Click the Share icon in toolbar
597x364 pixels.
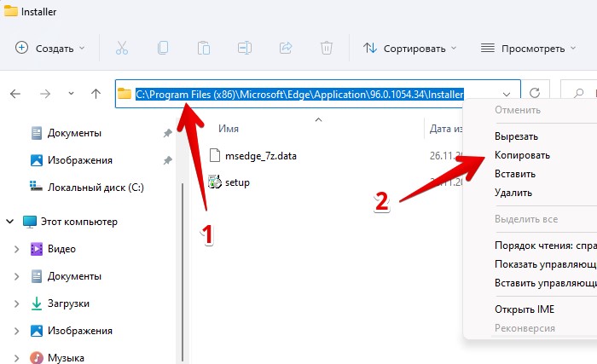coord(286,48)
